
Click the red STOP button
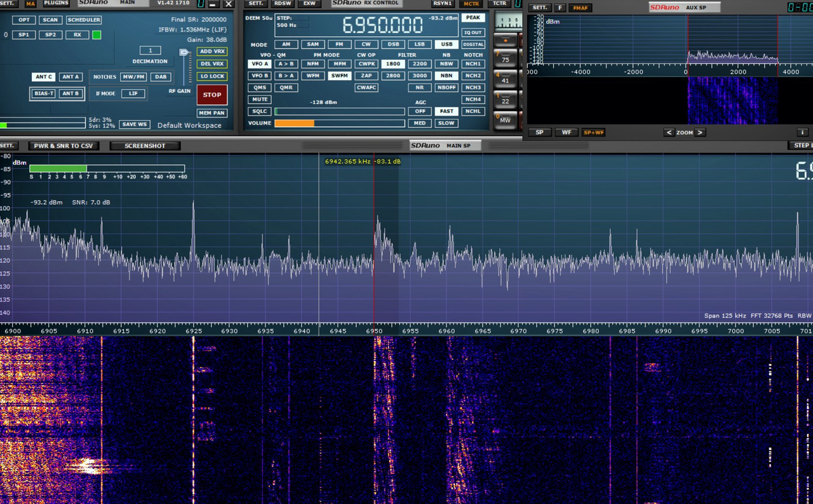[212, 95]
